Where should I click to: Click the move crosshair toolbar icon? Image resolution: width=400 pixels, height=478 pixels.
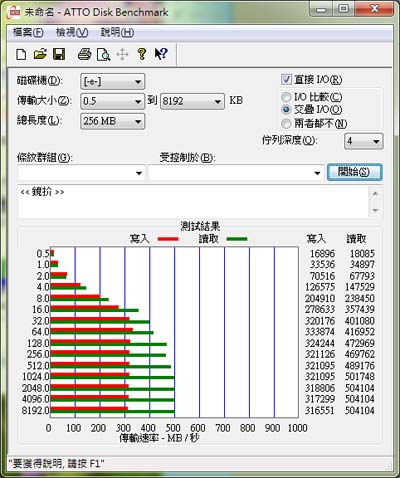click(122, 54)
